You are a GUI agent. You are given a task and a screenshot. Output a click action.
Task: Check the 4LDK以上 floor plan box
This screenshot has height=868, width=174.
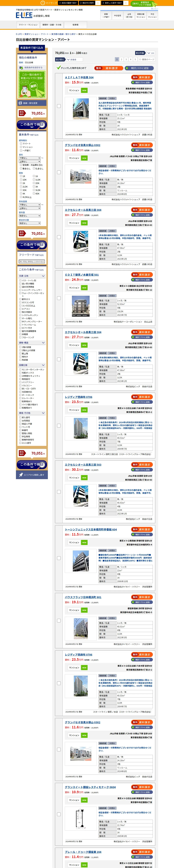click(x=21, y=197)
